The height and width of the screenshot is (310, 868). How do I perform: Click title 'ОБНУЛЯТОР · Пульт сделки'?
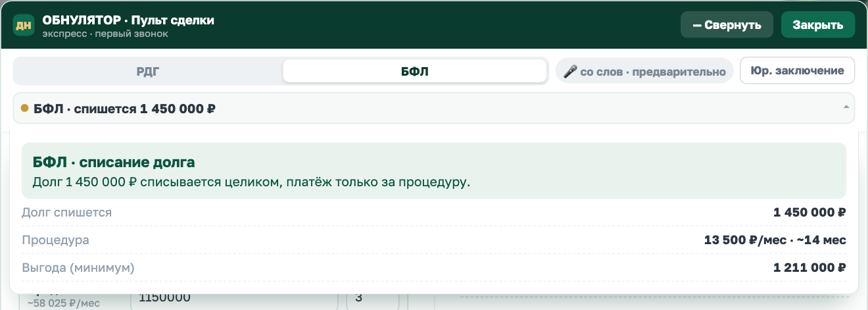click(x=128, y=20)
